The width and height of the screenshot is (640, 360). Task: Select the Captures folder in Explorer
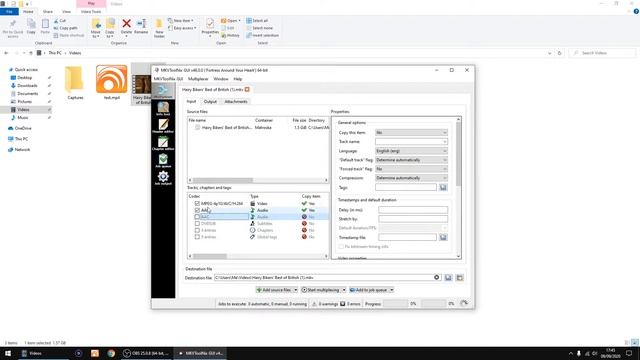coord(75,83)
